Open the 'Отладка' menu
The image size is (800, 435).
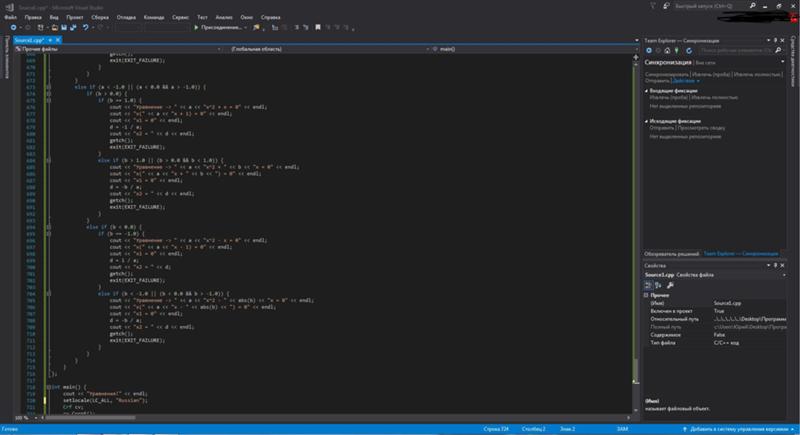point(126,17)
